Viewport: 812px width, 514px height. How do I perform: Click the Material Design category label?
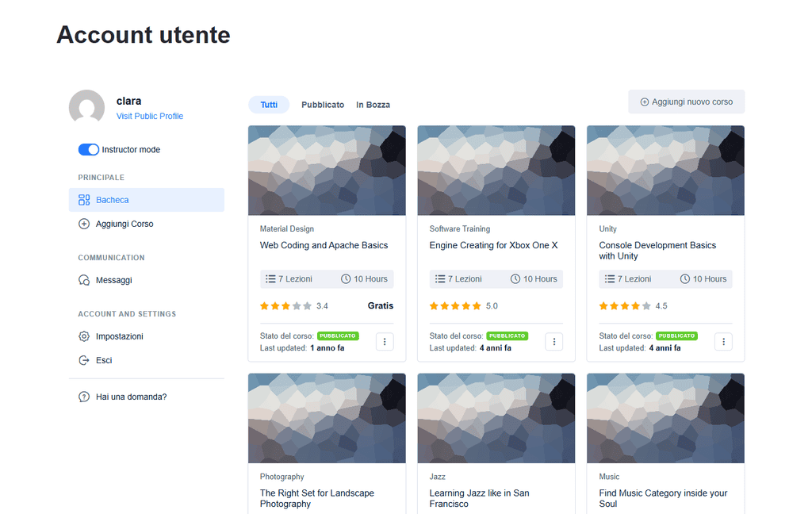287,229
